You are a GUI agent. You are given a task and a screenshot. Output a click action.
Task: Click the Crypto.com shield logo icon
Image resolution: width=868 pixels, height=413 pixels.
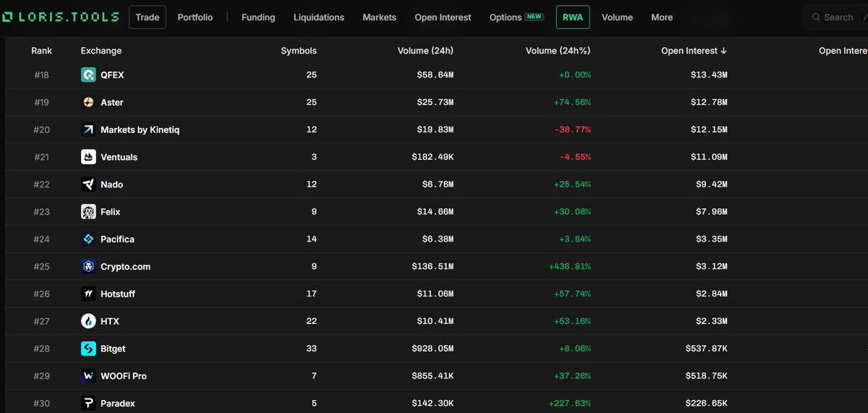pos(88,266)
